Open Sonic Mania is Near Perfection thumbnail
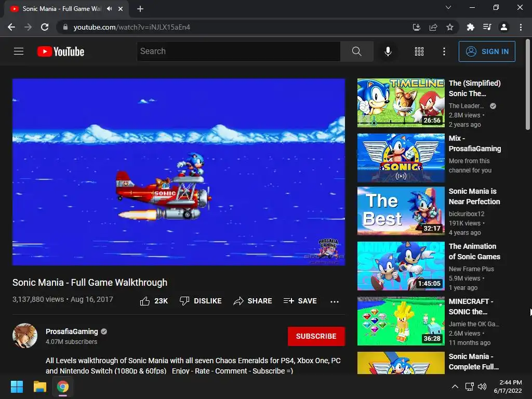Screen dimensions: 532x399 coord(401,211)
